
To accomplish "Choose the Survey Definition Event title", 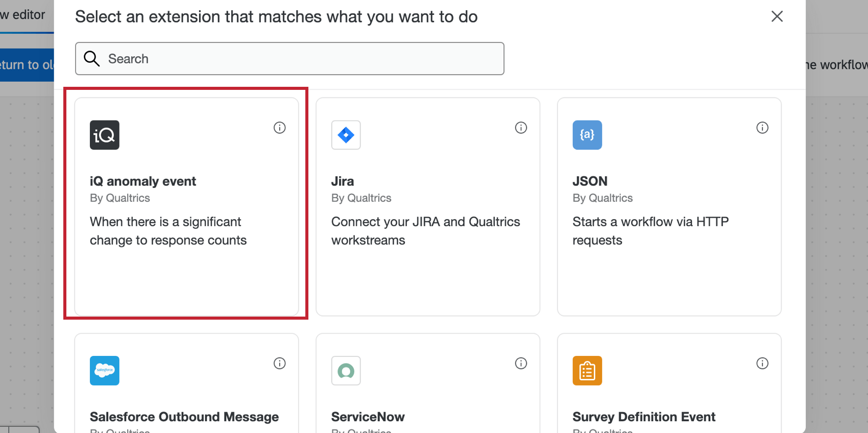I will click(x=644, y=417).
